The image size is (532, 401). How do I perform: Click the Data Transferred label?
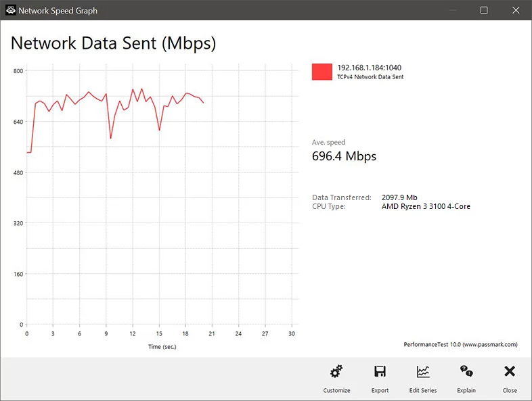342,197
